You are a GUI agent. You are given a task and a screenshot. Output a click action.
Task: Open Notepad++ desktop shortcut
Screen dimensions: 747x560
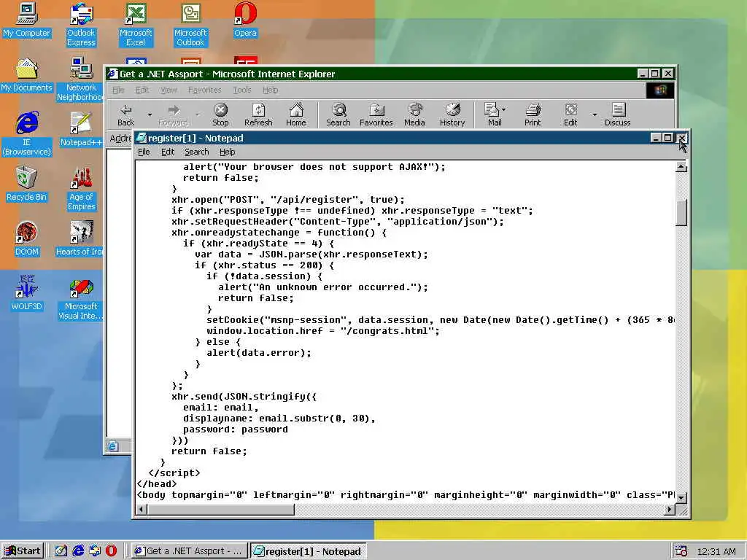pyautogui.click(x=81, y=129)
